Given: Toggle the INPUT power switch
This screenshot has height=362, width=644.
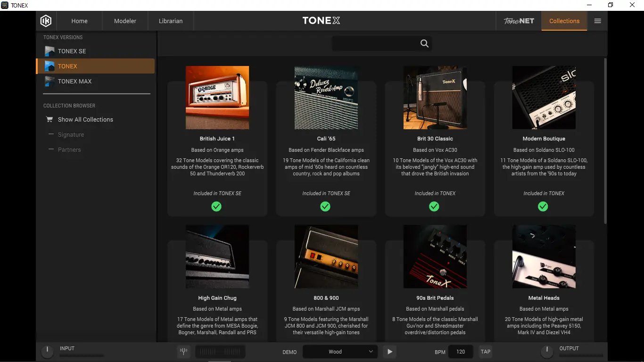Looking at the screenshot, I should coord(47,351).
